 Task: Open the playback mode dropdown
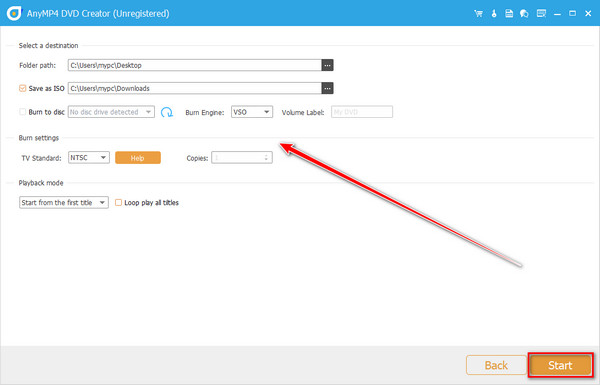64,202
